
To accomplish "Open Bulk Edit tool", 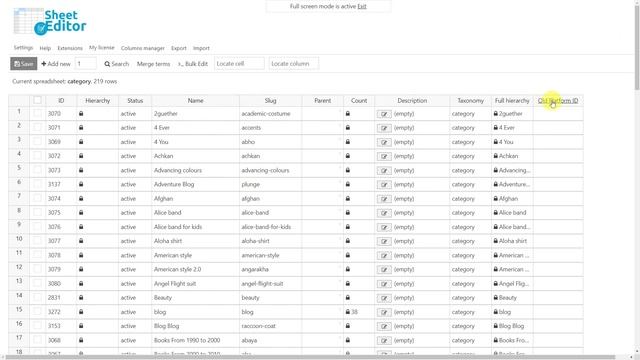I will point(193,64).
